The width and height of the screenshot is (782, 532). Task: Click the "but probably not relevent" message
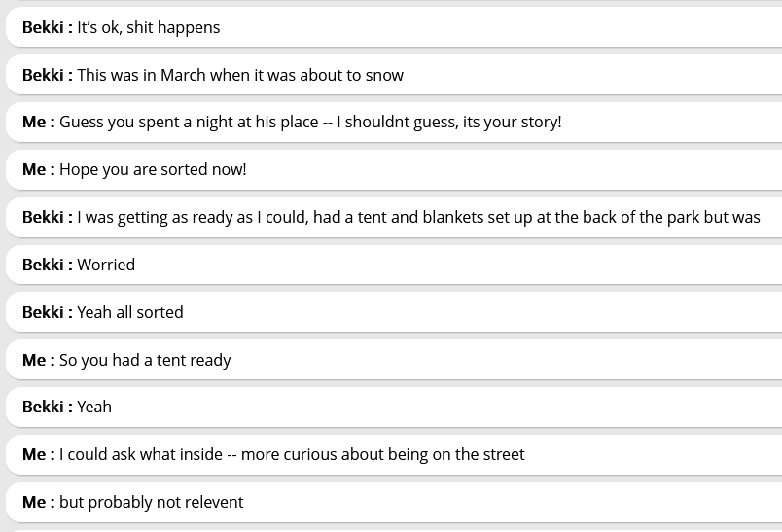[152, 502]
